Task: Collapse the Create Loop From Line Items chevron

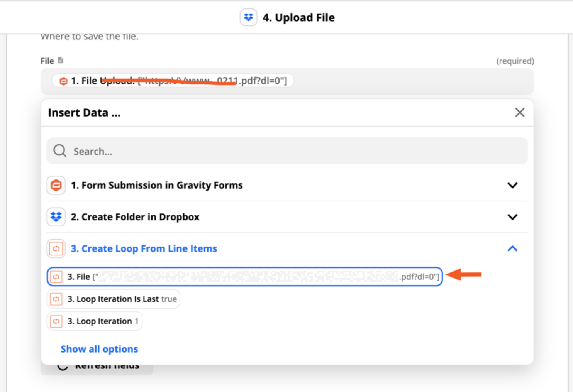Action: (x=512, y=248)
